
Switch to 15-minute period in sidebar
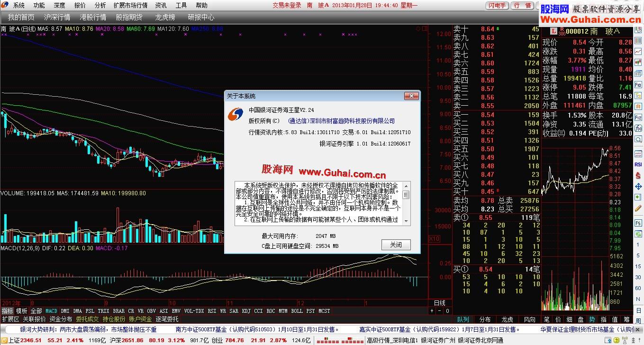coord(638,266)
